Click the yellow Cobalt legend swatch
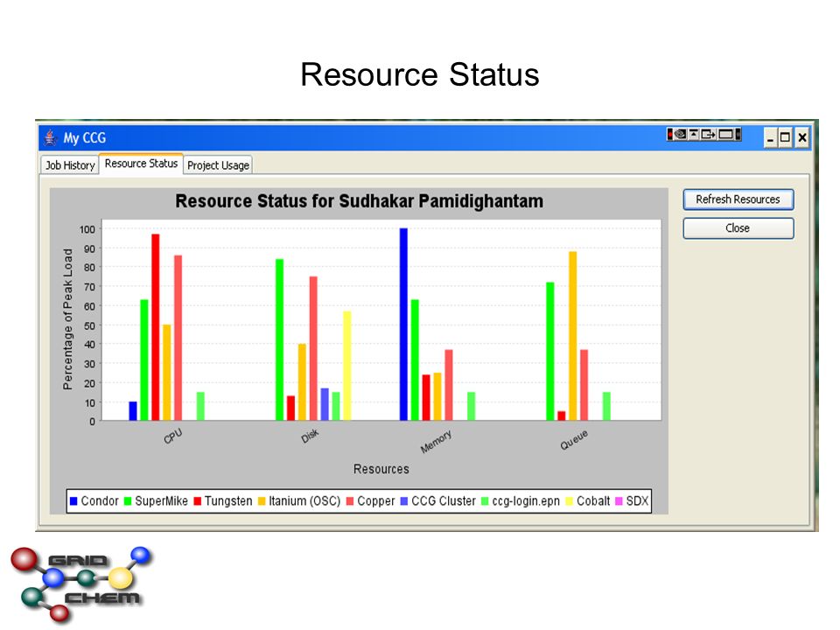This screenshot has width=840, height=630. [570, 500]
